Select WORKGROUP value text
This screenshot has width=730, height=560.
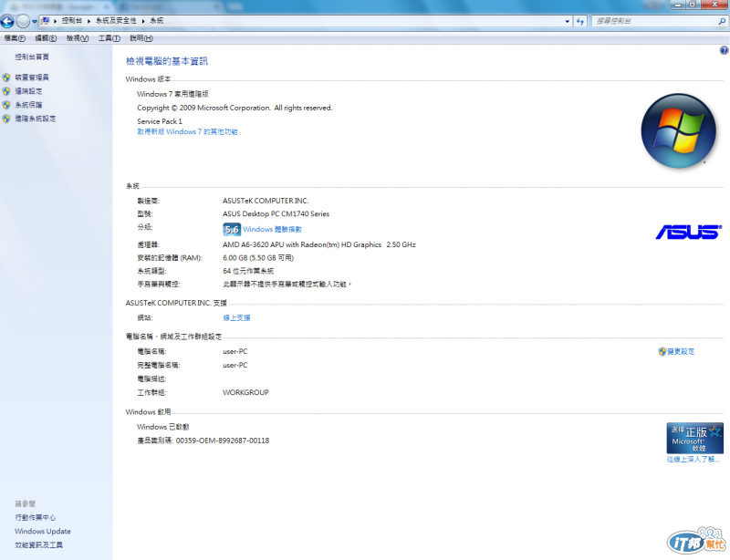(245, 392)
